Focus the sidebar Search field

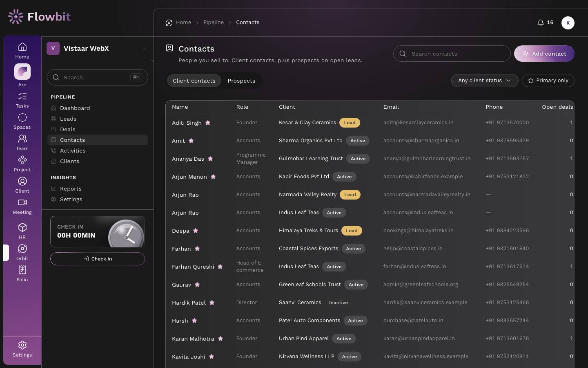98,77
